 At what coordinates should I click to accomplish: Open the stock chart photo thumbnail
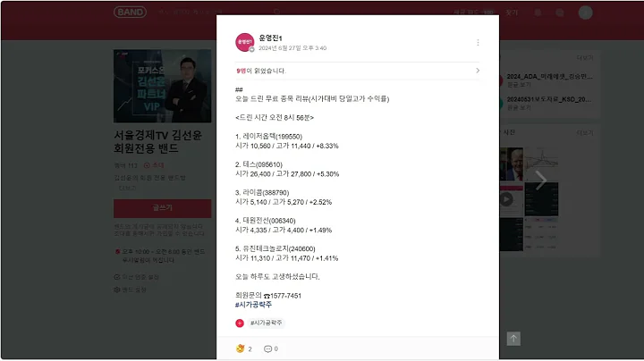click(x=541, y=164)
